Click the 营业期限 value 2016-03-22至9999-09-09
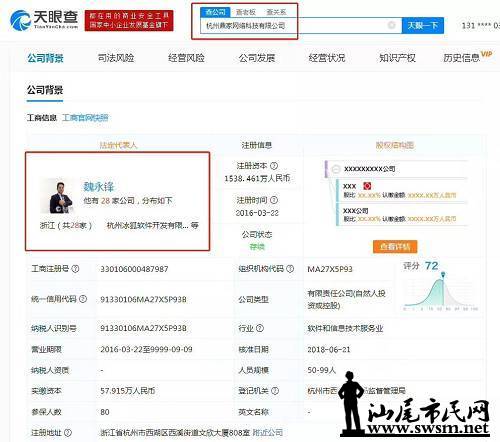500x442 pixels. point(146,349)
